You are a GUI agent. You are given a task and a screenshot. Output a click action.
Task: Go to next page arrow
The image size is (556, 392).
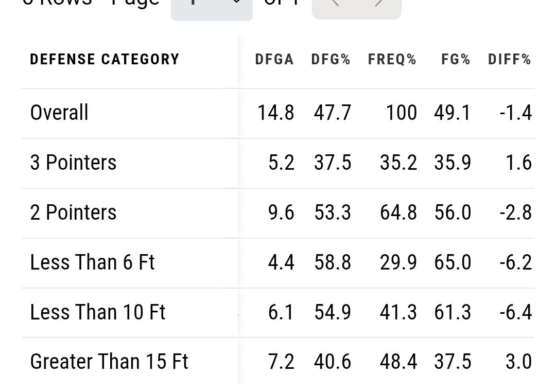tap(379, 6)
